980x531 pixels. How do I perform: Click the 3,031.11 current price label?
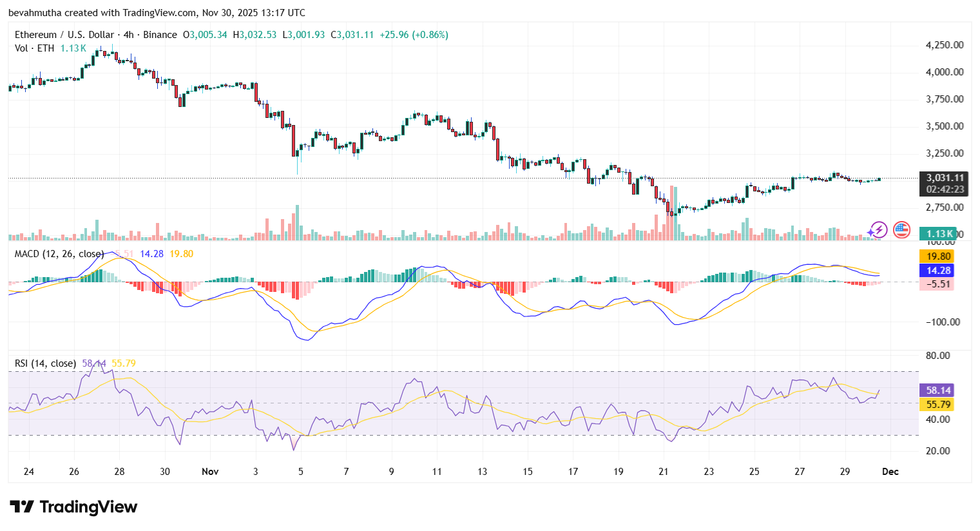(943, 177)
